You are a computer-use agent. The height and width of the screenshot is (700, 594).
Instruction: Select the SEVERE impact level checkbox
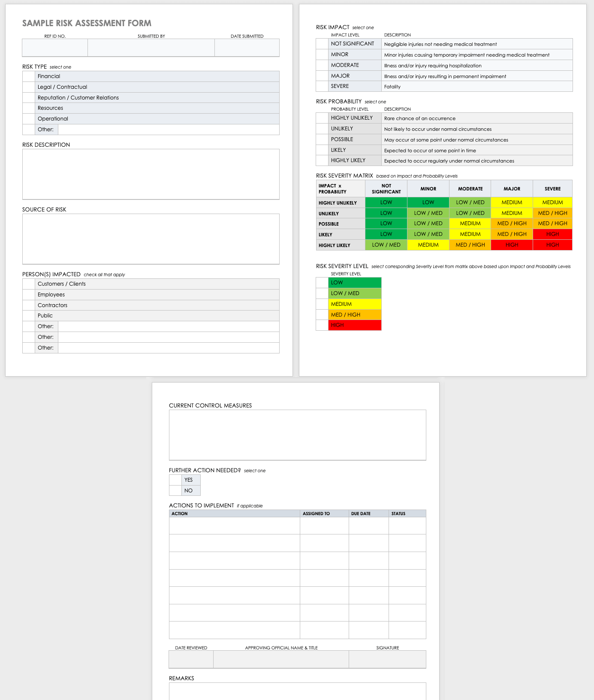pyautogui.click(x=322, y=86)
